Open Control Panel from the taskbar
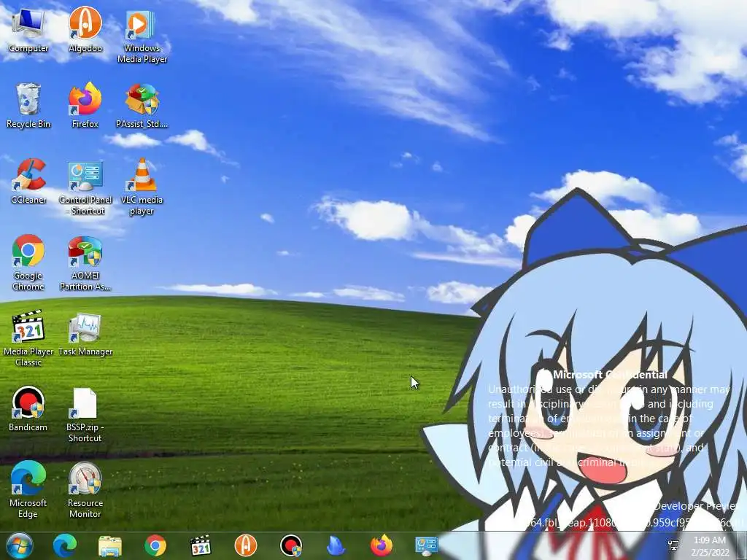 [426, 545]
